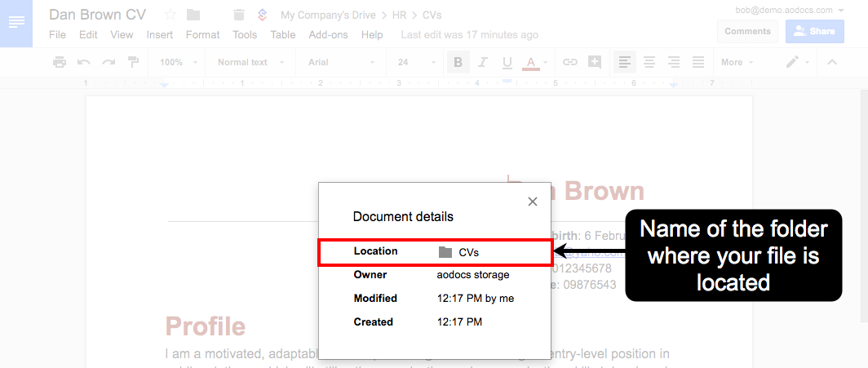
Task: Collapse the toolbar with up chevron
Action: pos(831,62)
